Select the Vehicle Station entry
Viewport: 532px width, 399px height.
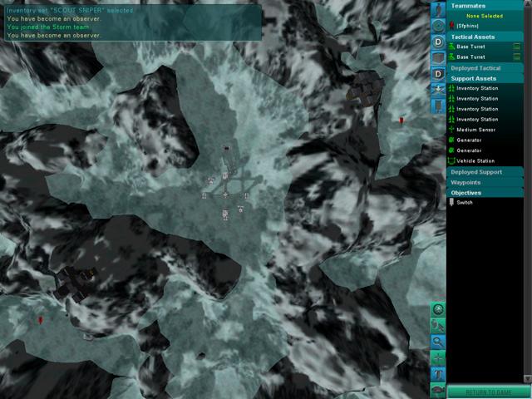point(485,160)
